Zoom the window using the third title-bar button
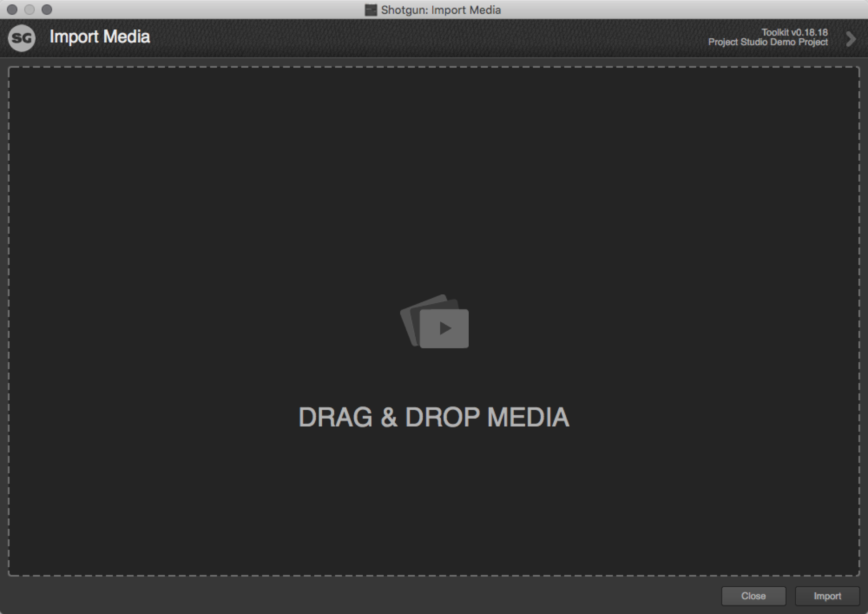Viewport: 868px width, 614px height. coord(47,9)
